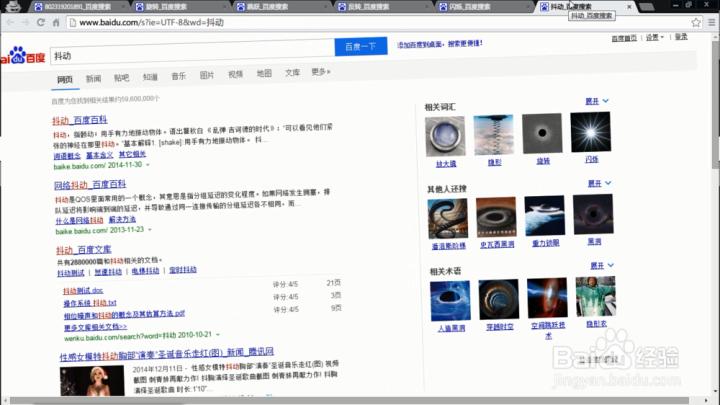
Task: Reload the page with the refresh icon
Action: coord(41,22)
